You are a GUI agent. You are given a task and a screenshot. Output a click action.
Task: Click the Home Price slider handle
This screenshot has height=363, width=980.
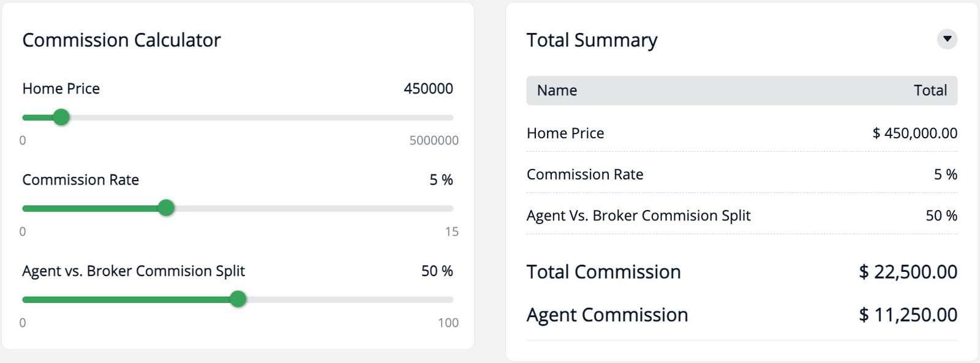(x=61, y=117)
